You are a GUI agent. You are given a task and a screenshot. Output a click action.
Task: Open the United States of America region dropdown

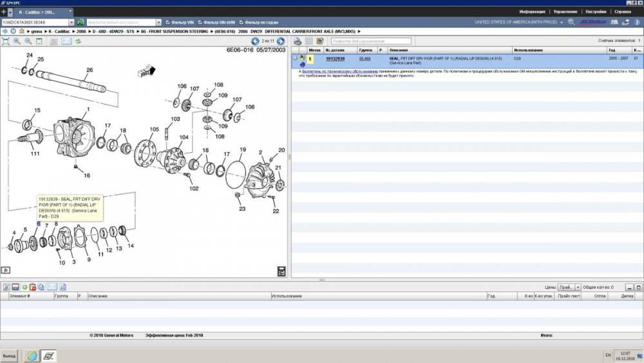point(562,22)
